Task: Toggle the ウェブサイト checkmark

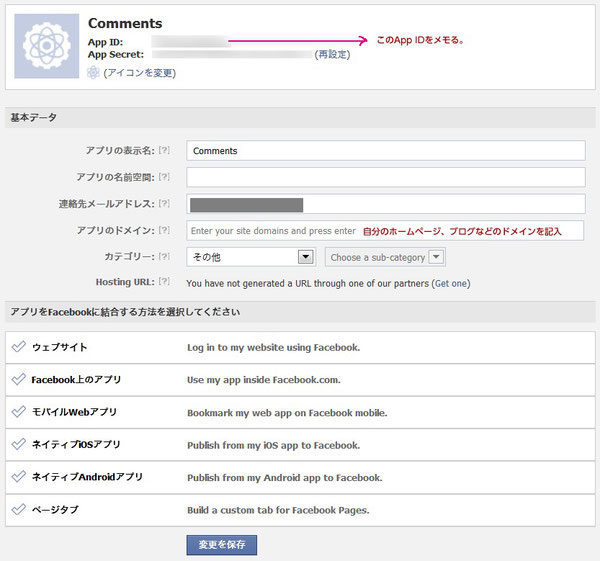Action: (18, 347)
